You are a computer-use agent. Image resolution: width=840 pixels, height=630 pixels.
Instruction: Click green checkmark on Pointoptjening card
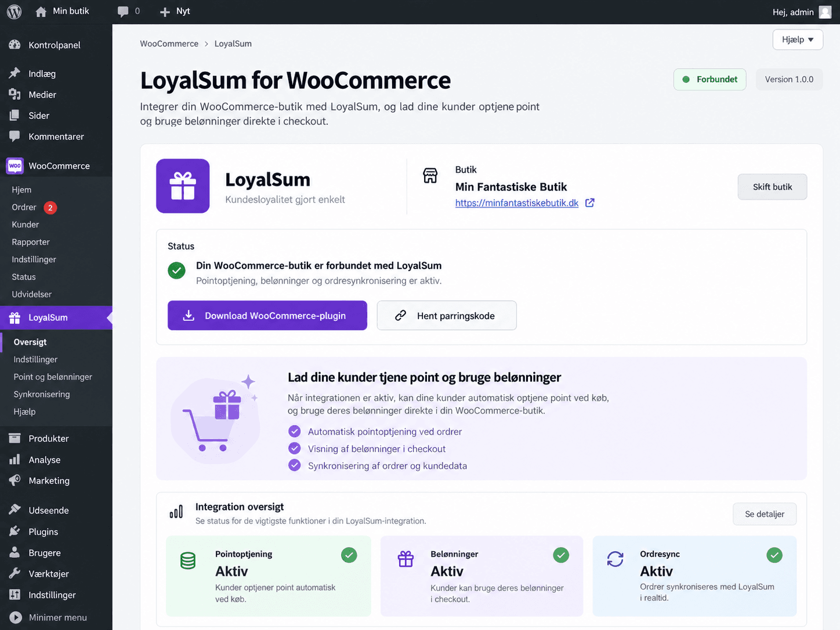pyautogui.click(x=349, y=555)
